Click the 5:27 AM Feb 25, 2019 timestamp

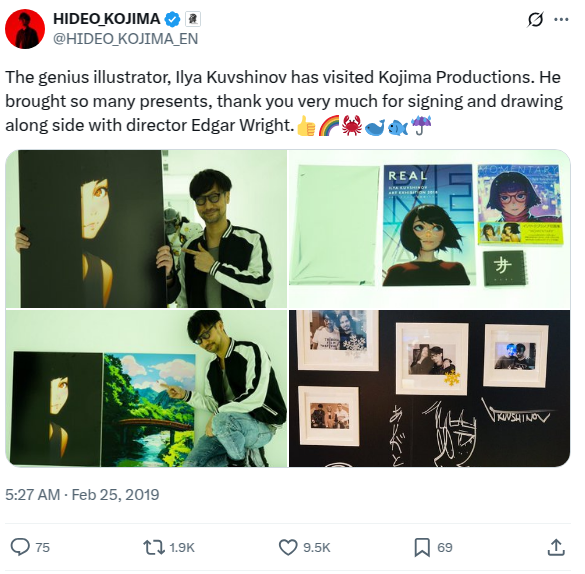[82, 495]
